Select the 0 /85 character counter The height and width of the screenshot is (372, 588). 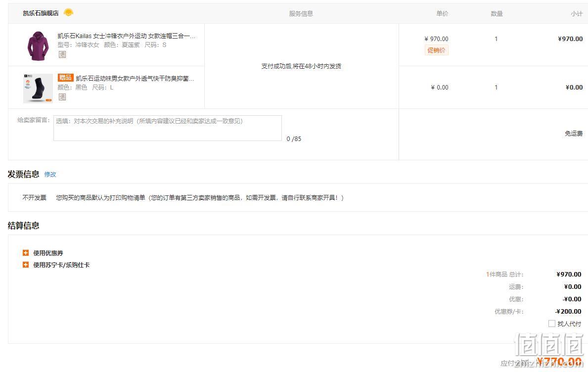coord(294,139)
